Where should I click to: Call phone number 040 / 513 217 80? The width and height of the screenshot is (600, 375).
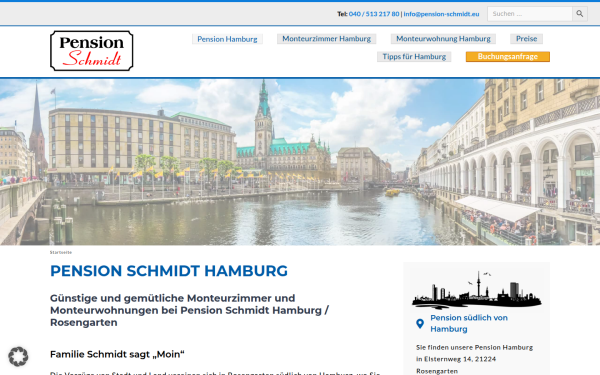pyautogui.click(x=374, y=14)
